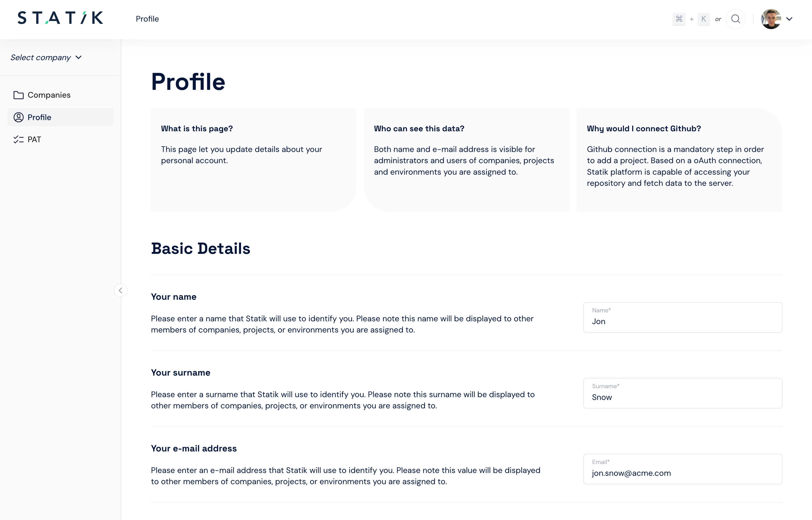
Task: Click the Email input field
Action: tap(683, 469)
